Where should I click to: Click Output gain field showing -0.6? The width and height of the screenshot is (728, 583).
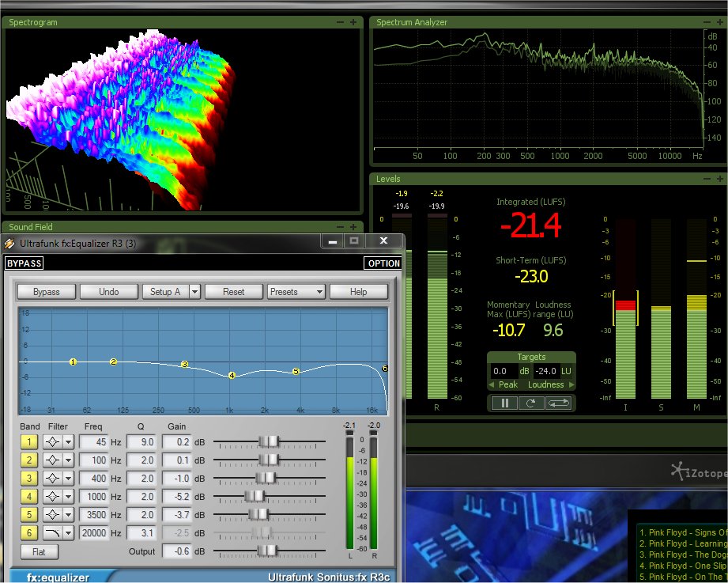[177, 551]
